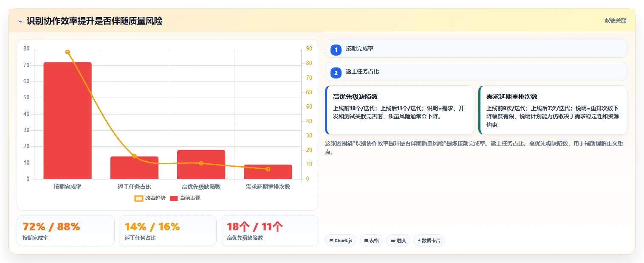The height and width of the screenshot is (263, 644).
Task: Click the 按期完成率 caption under 72% / 88%
Action: pos(35,238)
